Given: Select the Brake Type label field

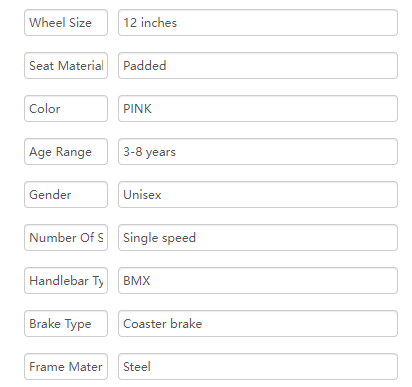Looking at the screenshot, I should 66,324.
